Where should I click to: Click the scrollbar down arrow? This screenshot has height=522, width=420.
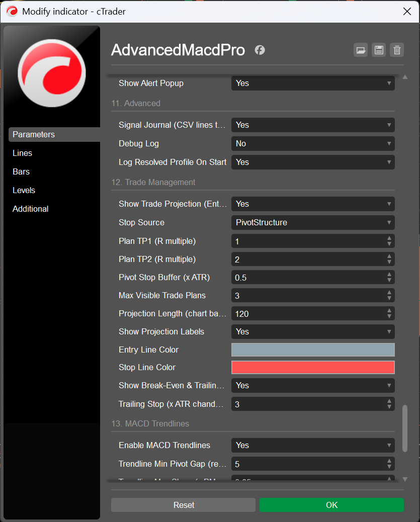click(x=405, y=479)
